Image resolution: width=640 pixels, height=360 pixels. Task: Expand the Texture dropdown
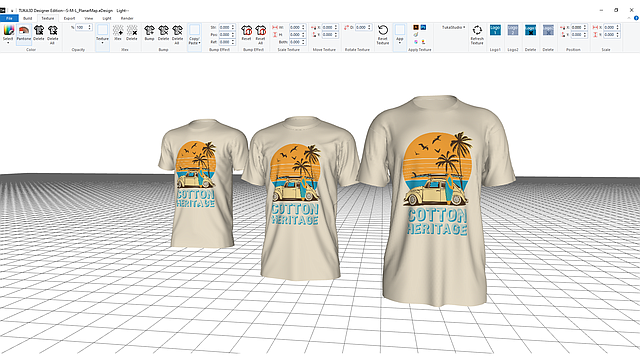click(102, 34)
